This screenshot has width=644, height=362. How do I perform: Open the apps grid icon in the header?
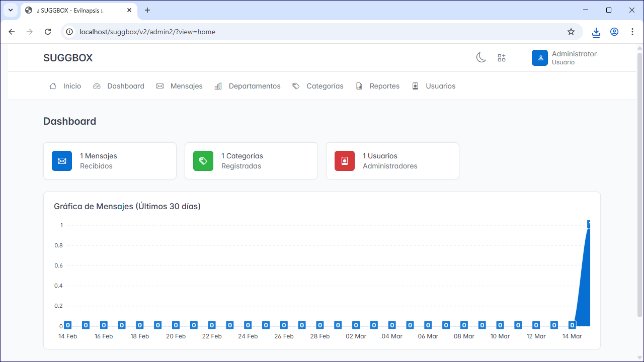click(x=502, y=58)
